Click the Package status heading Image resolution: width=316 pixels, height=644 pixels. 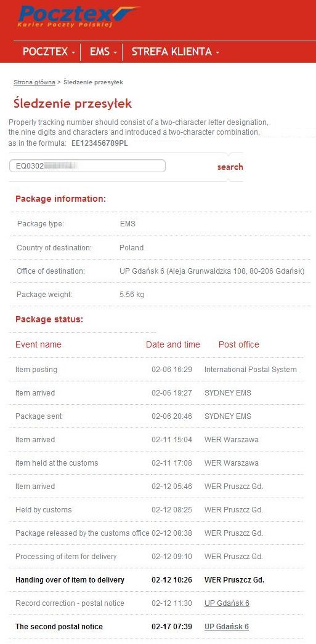49,319
